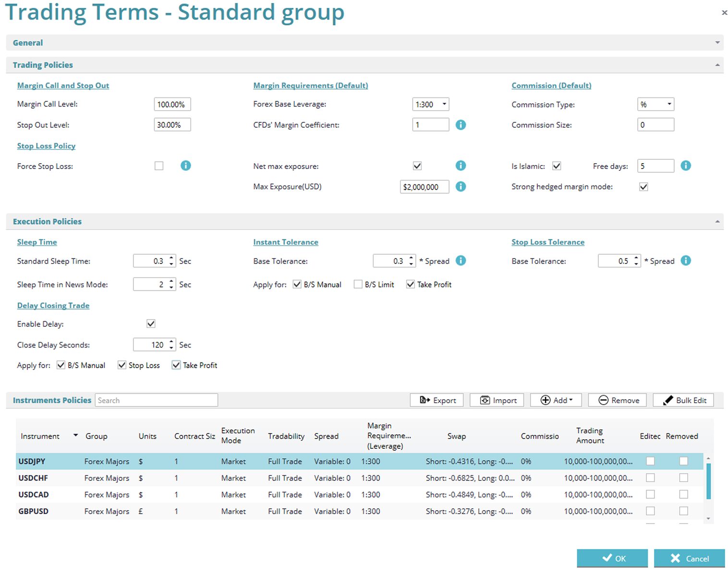
Task: Close dialog with the X icon
Action: [x=724, y=13]
